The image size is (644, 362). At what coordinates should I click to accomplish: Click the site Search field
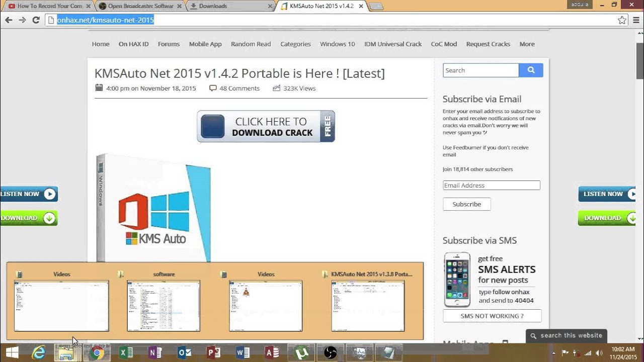click(480, 70)
